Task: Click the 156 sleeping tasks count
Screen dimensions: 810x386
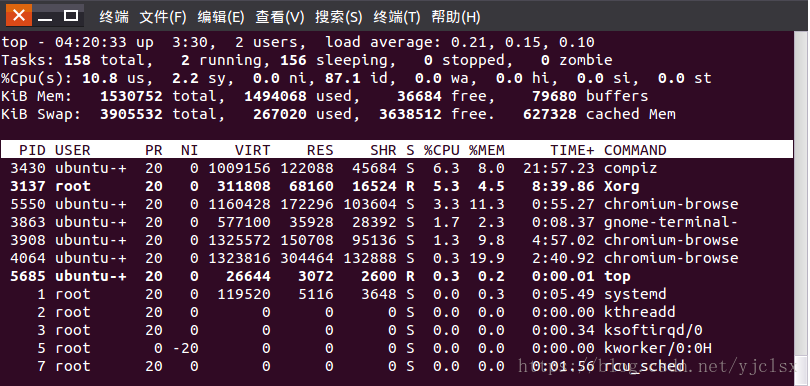Action: click(293, 60)
